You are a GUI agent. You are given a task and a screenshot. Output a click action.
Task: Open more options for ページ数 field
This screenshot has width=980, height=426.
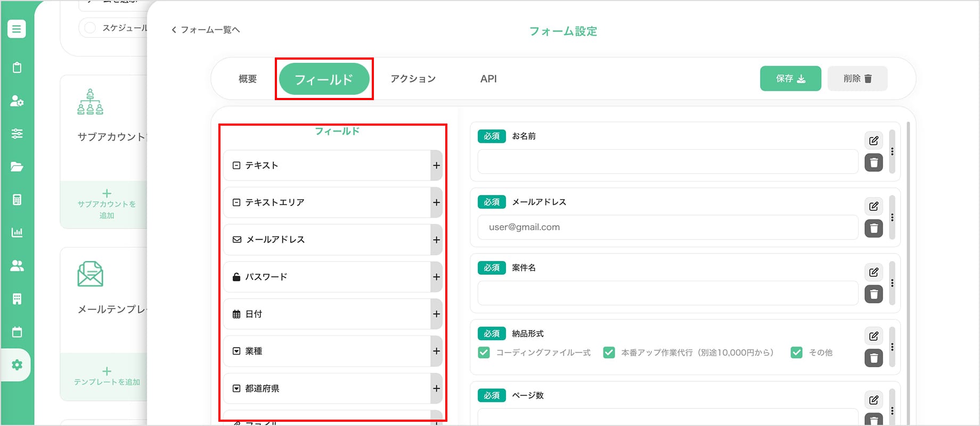tap(892, 411)
